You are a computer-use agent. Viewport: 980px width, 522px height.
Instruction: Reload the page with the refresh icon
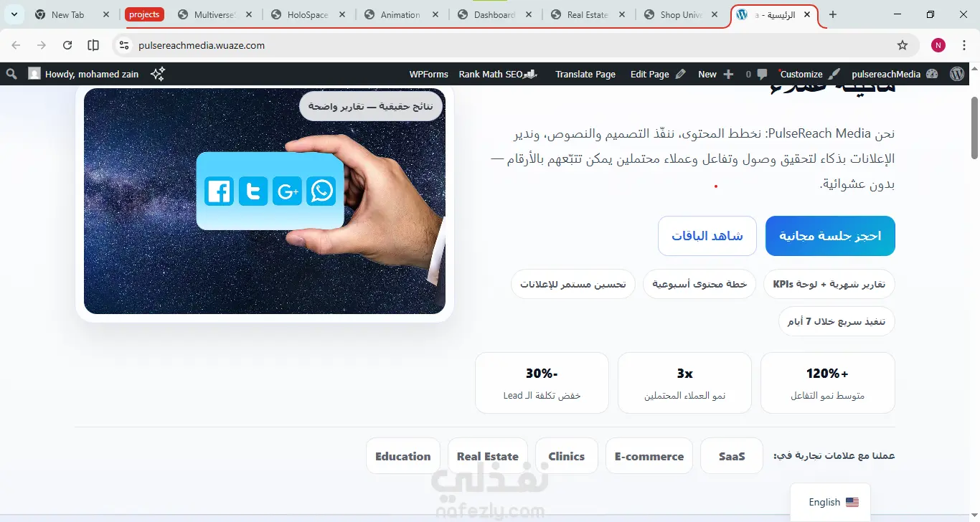(67, 45)
